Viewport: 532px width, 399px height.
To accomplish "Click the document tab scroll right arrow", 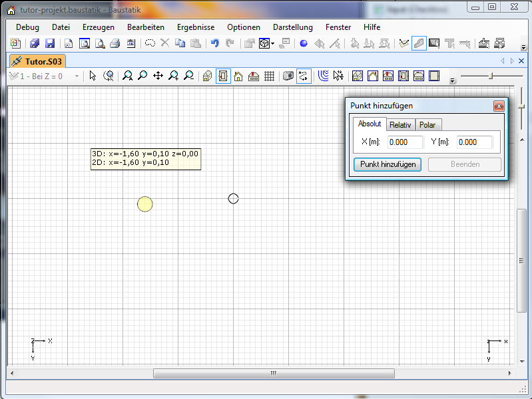I will pyautogui.click(x=512, y=61).
